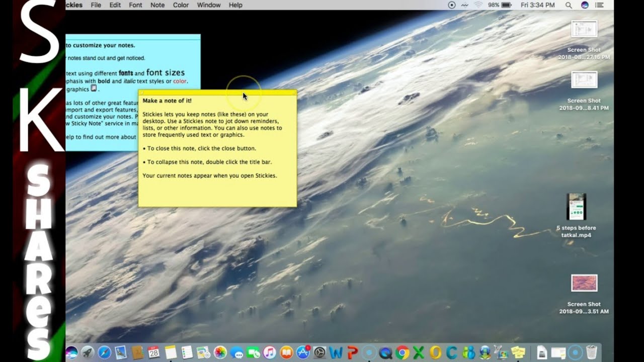The width and height of the screenshot is (644, 362).
Task: Click "Make a note of it!" heading
Action: [167, 101]
